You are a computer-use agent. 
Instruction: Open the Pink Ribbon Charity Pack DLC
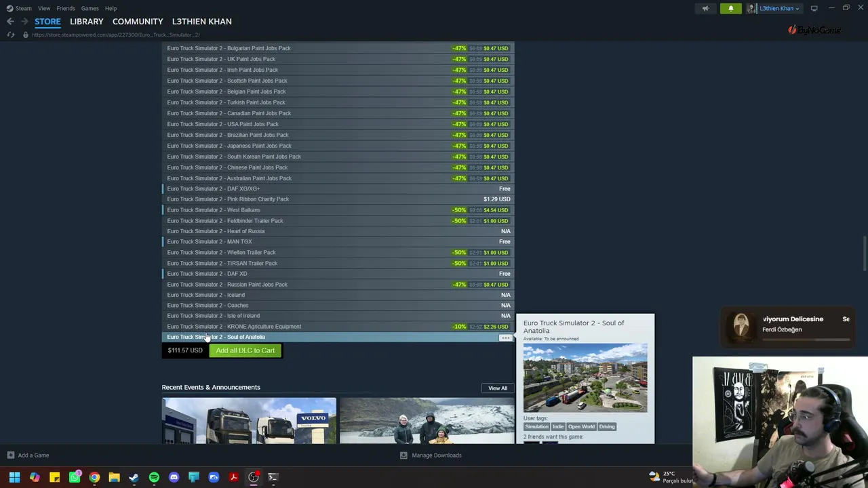338,199
